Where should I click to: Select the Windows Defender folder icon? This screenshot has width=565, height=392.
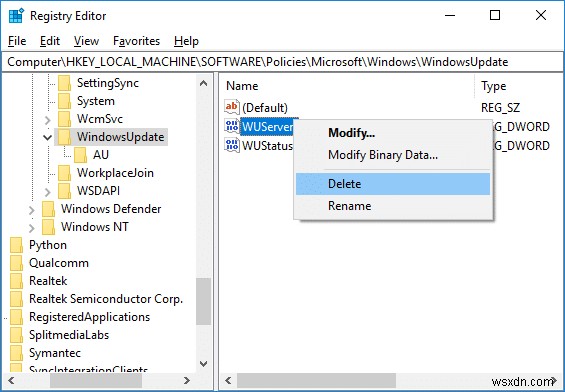click(x=49, y=209)
